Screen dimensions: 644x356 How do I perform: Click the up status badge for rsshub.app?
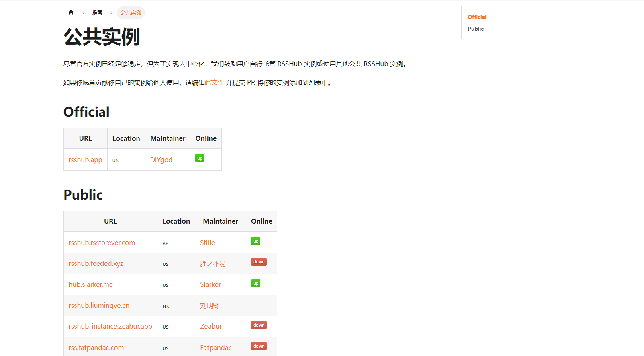(x=200, y=158)
